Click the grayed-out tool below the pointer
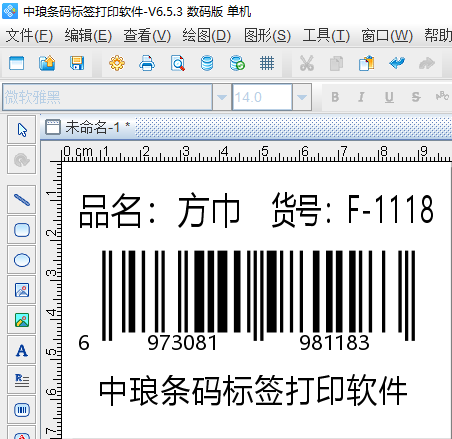 (22, 160)
